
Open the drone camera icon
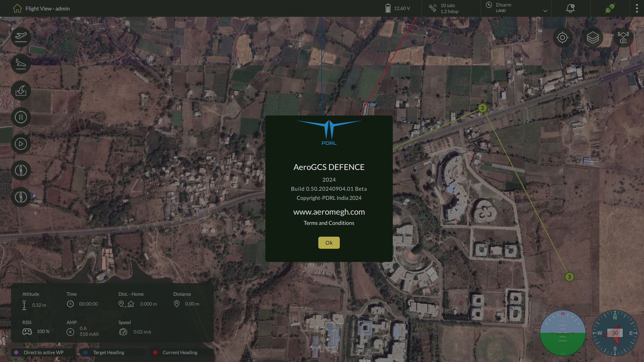[623, 38]
